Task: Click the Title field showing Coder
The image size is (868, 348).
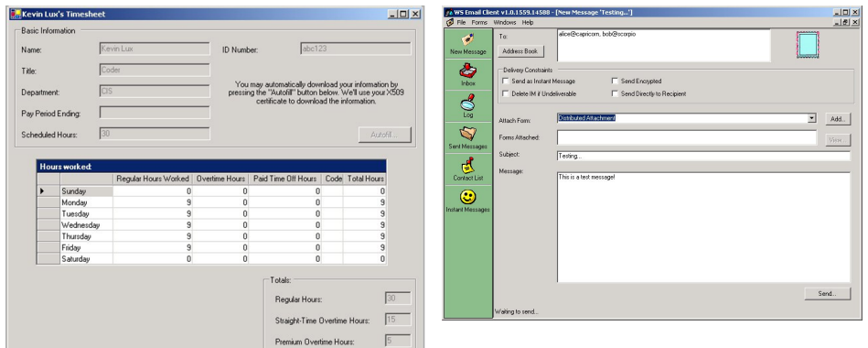Action: click(x=155, y=70)
